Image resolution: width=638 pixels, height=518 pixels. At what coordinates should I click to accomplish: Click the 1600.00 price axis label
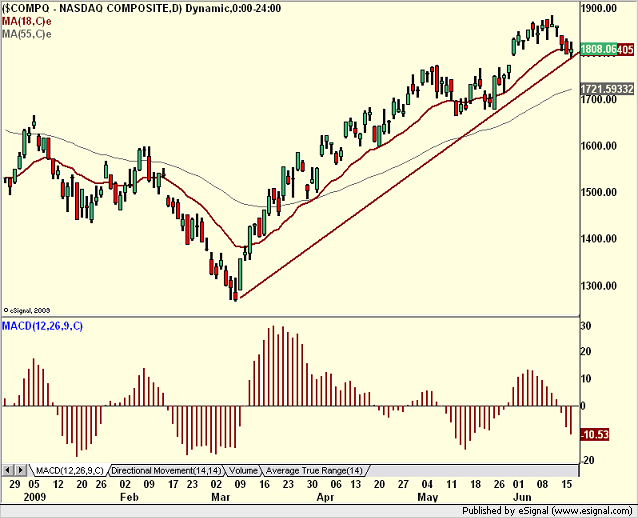tap(599, 146)
